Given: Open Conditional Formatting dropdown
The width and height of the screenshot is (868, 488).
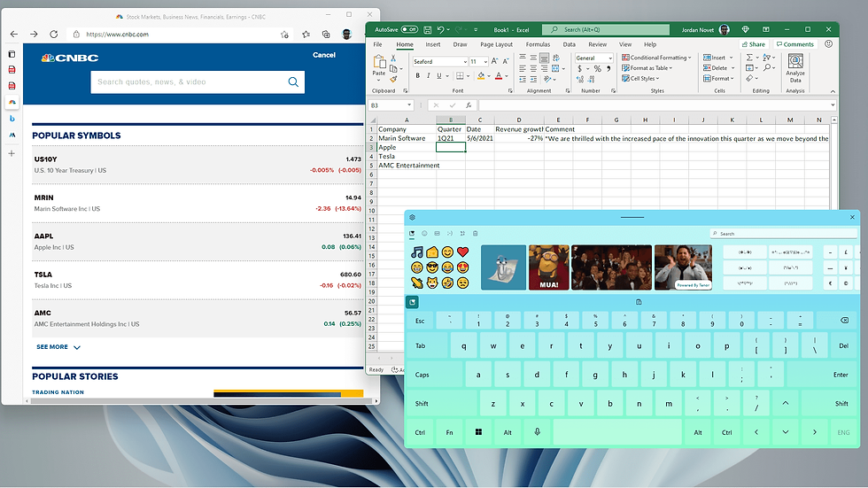Looking at the screenshot, I should [656, 58].
